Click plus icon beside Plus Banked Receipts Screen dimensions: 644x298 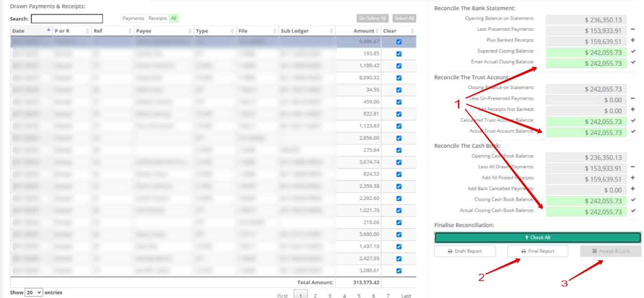coord(633,41)
